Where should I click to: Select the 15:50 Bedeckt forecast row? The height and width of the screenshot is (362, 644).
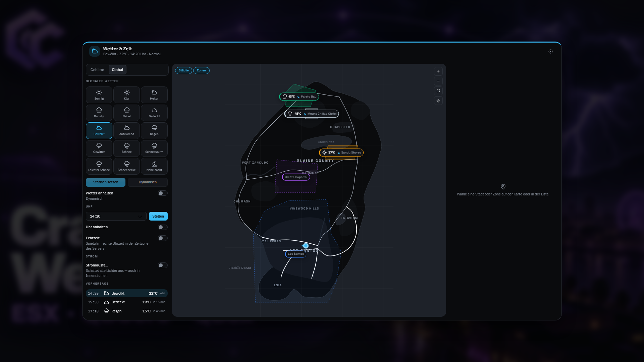[x=127, y=302]
